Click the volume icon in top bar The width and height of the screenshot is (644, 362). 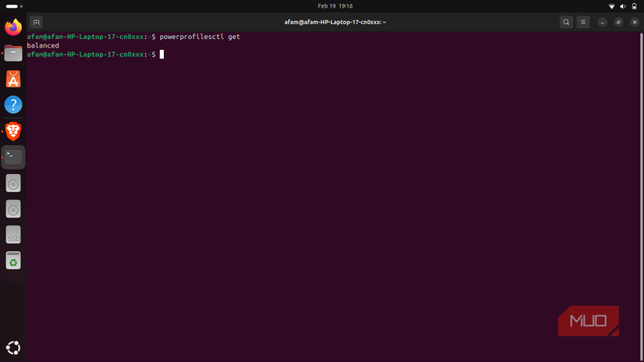(623, 6)
